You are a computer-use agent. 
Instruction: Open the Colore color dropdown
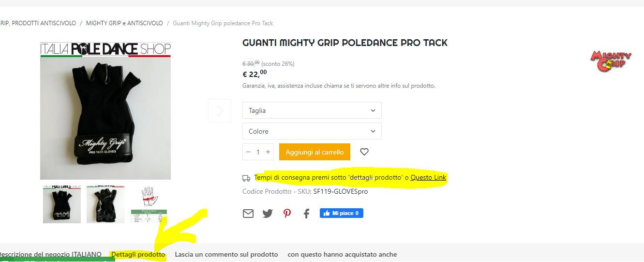point(312,131)
